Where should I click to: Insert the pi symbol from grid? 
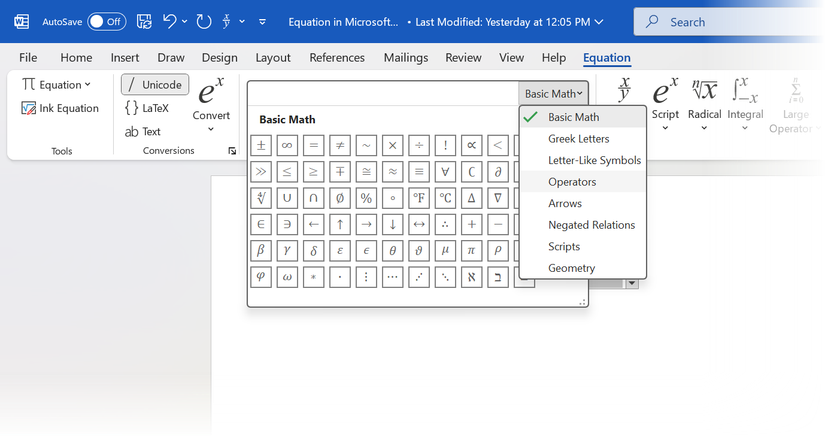pyautogui.click(x=471, y=249)
